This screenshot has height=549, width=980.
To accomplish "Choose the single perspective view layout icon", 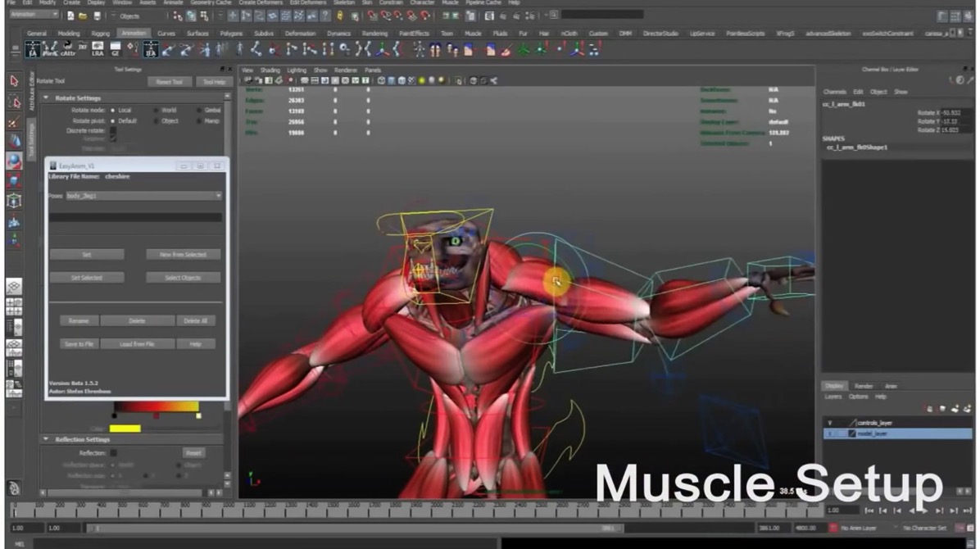I will pos(14,288).
